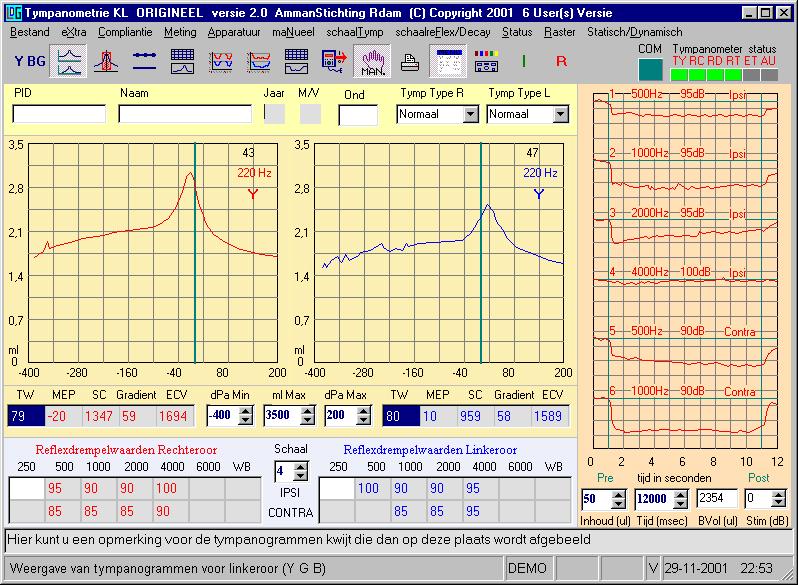Click the horizontal line with dots icon
This screenshot has height=585, width=798.
[145, 62]
